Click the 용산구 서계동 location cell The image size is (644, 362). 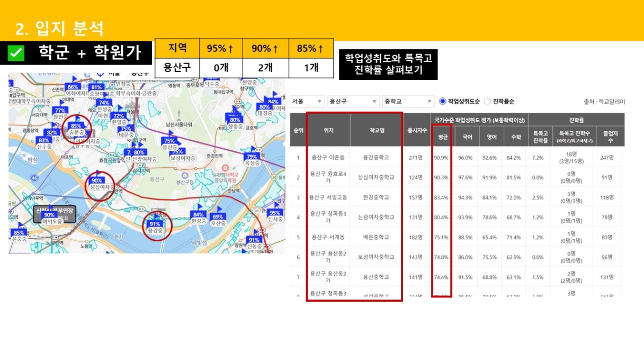pos(328,237)
